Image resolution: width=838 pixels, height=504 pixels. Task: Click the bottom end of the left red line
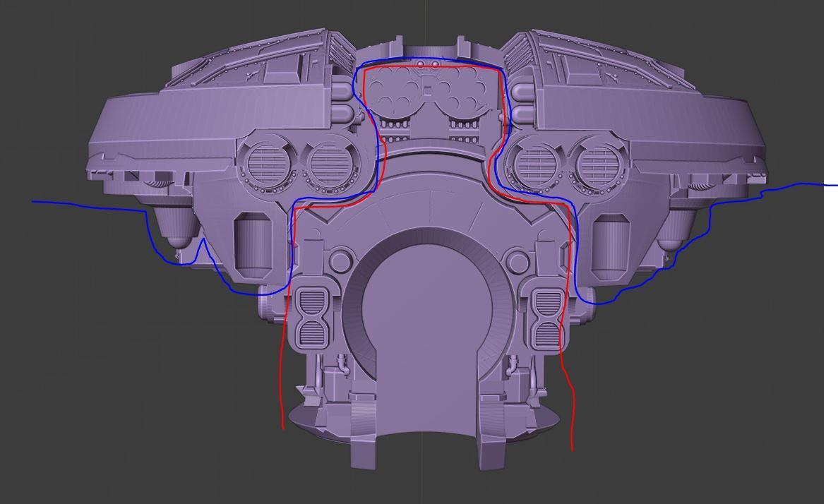coord(283,427)
